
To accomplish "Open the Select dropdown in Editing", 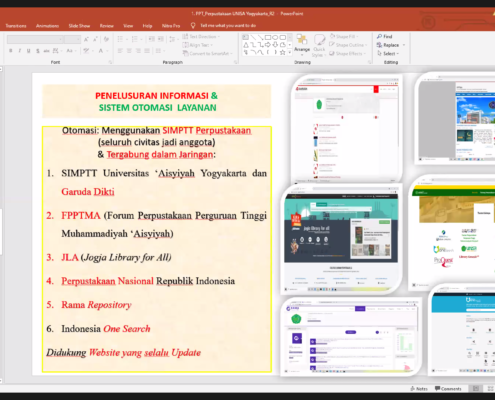I will pyautogui.click(x=388, y=53).
